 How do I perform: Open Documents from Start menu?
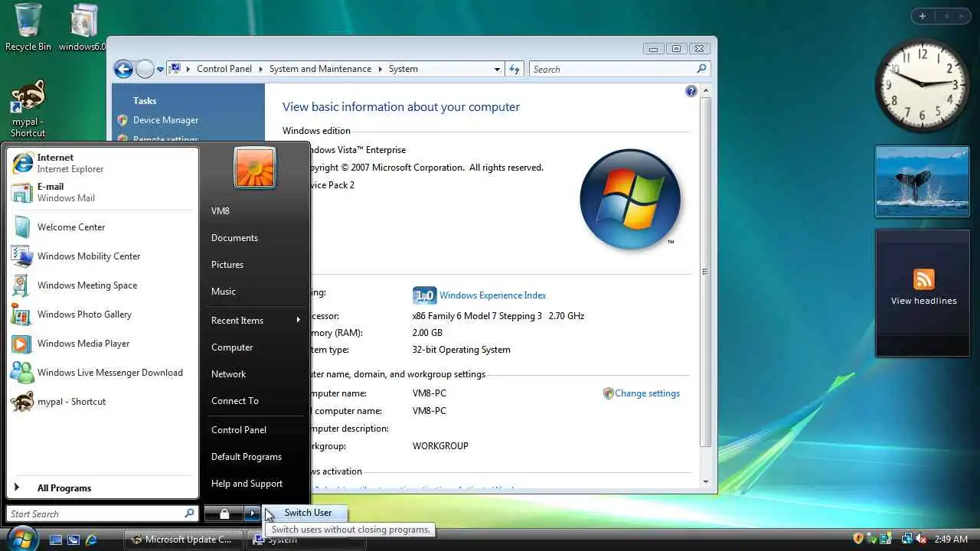pyautogui.click(x=234, y=238)
